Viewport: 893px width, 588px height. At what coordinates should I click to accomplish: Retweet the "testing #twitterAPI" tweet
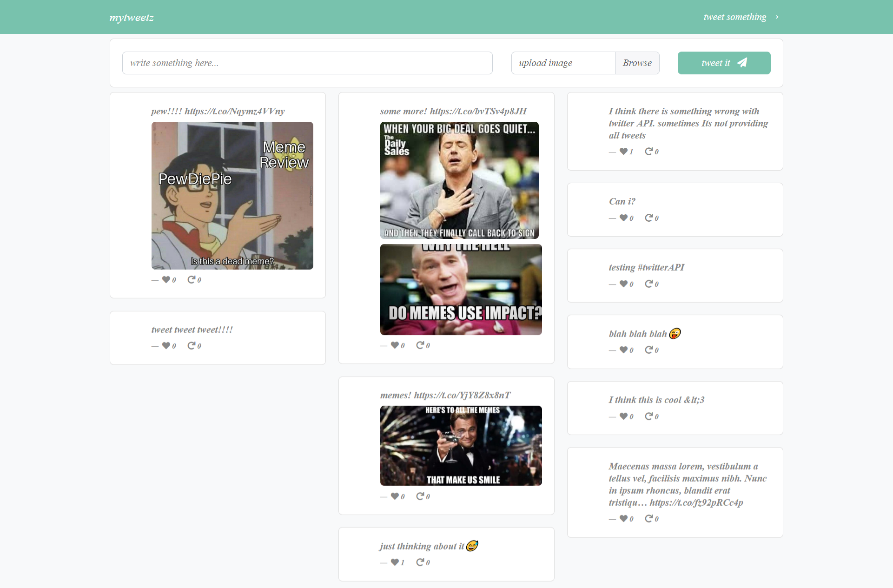648,284
